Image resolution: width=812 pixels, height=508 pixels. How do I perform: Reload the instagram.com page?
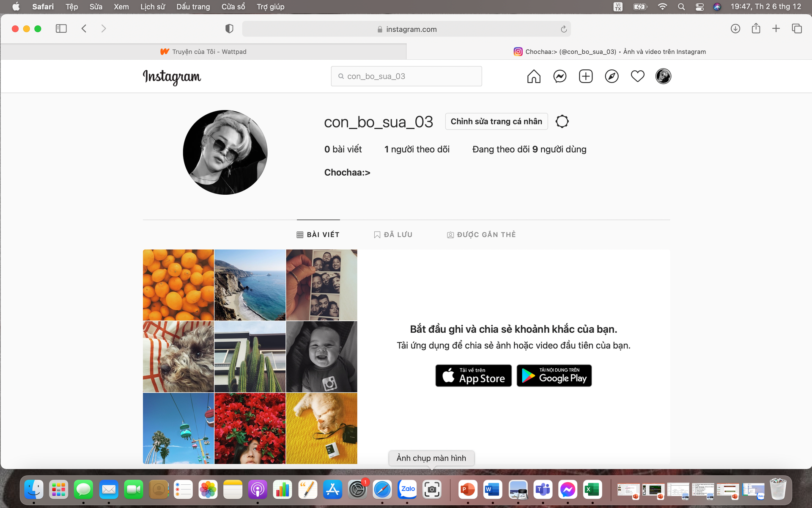click(x=564, y=29)
